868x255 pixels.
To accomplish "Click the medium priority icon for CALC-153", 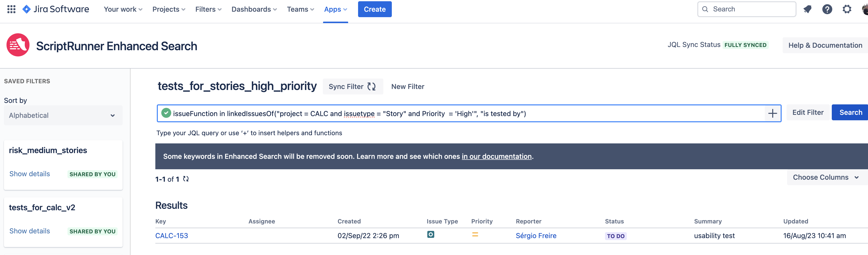I will coord(475,234).
